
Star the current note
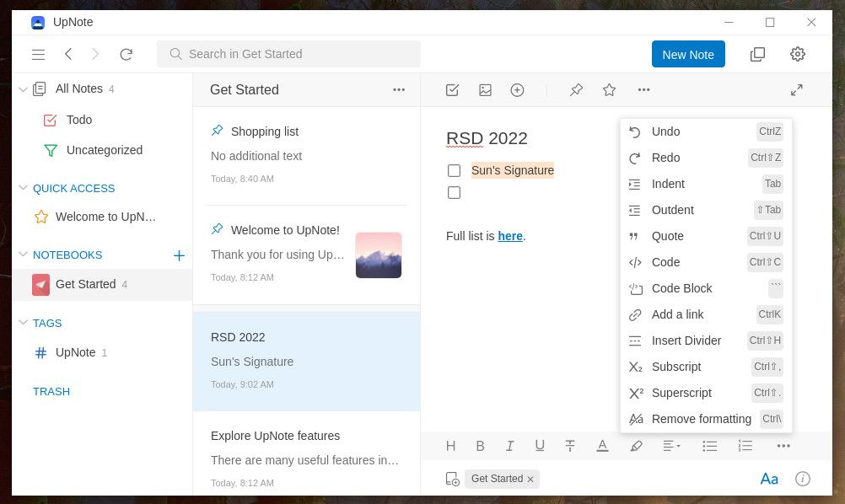tap(609, 89)
